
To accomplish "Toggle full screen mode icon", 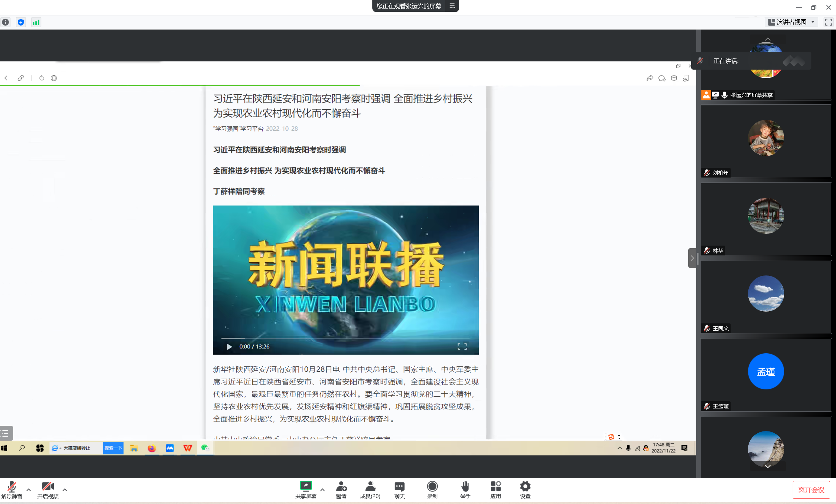I will pos(828,22).
